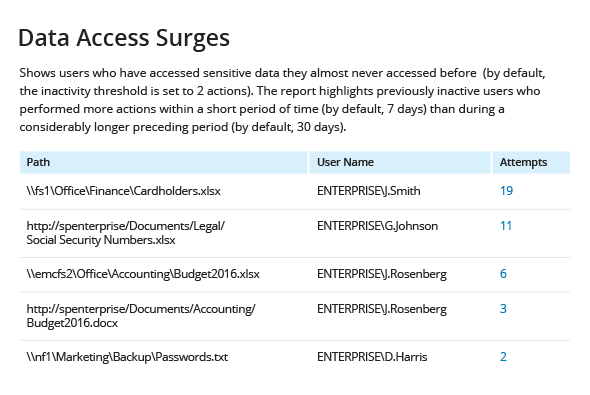Click user ENTERPRISE\G.Johnson
590x395 pixels.
pos(377,226)
